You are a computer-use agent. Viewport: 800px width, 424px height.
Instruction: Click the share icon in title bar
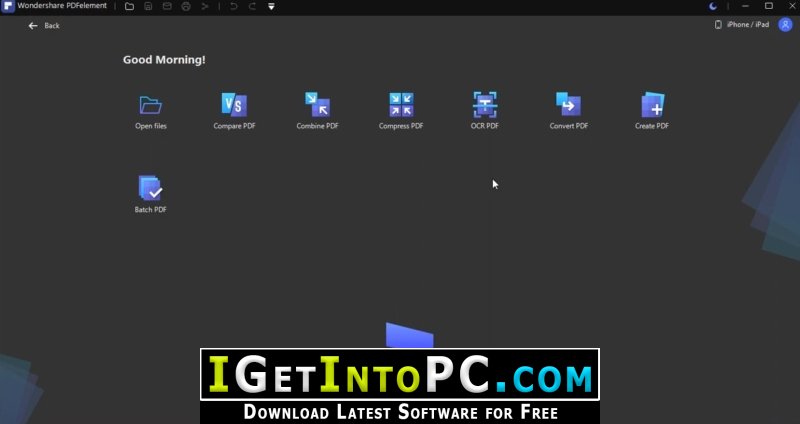point(205,7)
